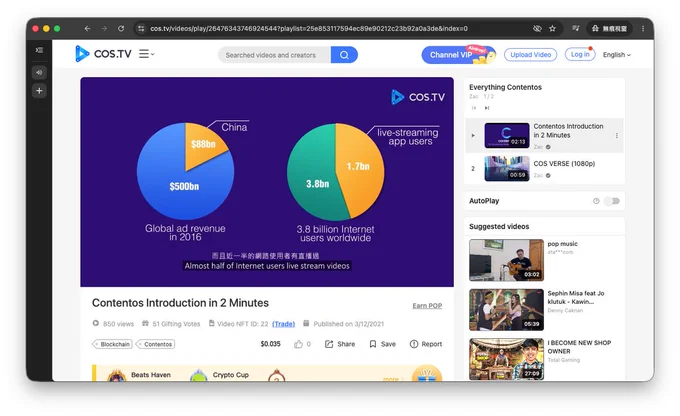Report the video
Image resolution: width=680 pixels, height=416 pixels.
click(x=426, y=344)
